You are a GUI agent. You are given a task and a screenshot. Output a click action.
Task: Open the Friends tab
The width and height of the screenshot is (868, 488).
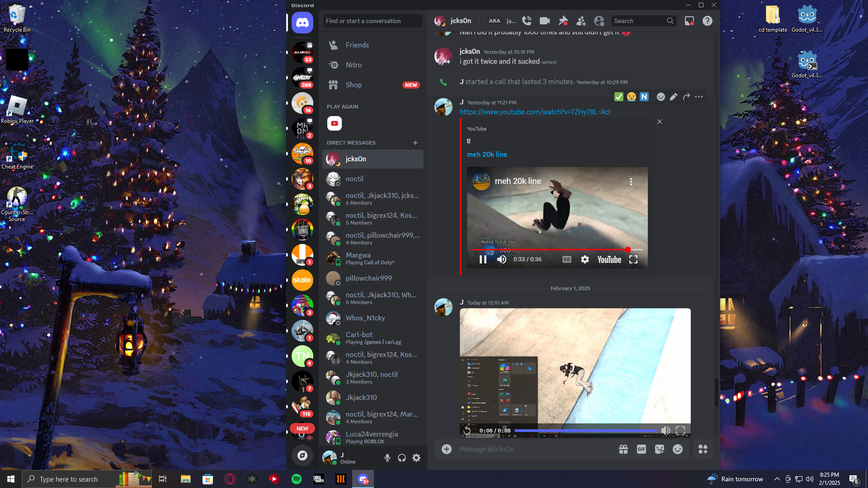tap(357, 45)
